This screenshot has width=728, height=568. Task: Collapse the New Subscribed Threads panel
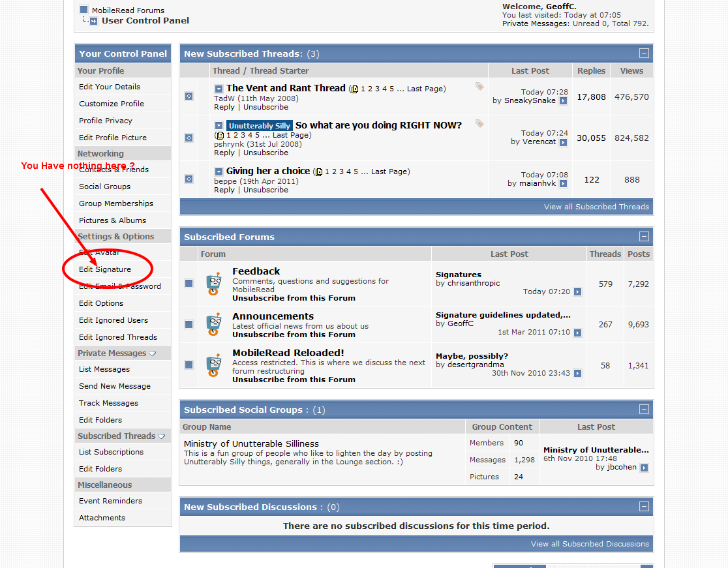644,53
